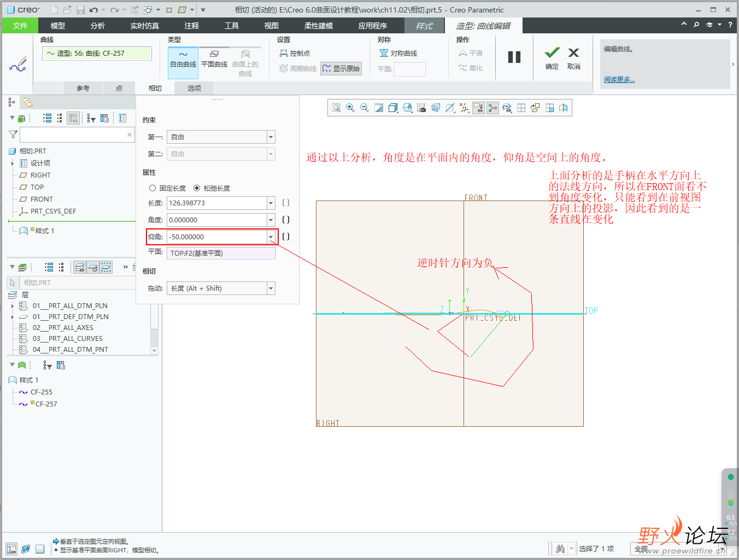This screenshot has height=560, width=739.
Task: Click the 取消 cancel button
Action: [x=574, y=58]
